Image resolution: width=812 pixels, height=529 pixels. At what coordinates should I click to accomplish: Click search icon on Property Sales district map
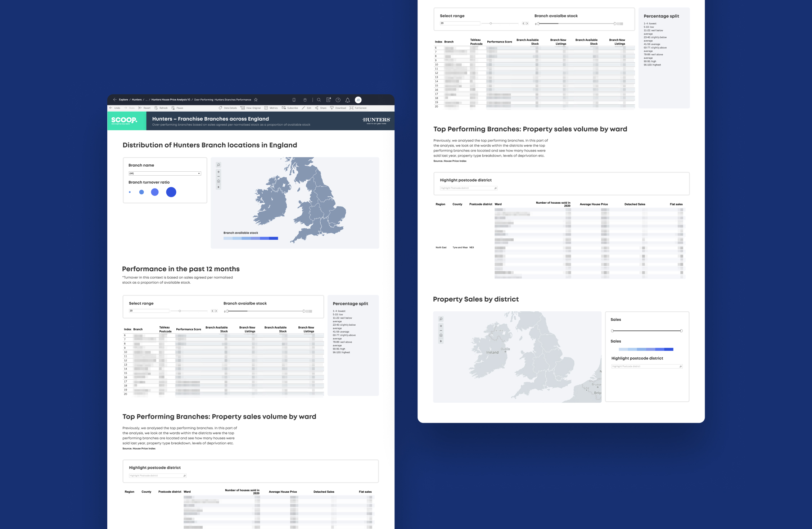click(x=441, y=319)
